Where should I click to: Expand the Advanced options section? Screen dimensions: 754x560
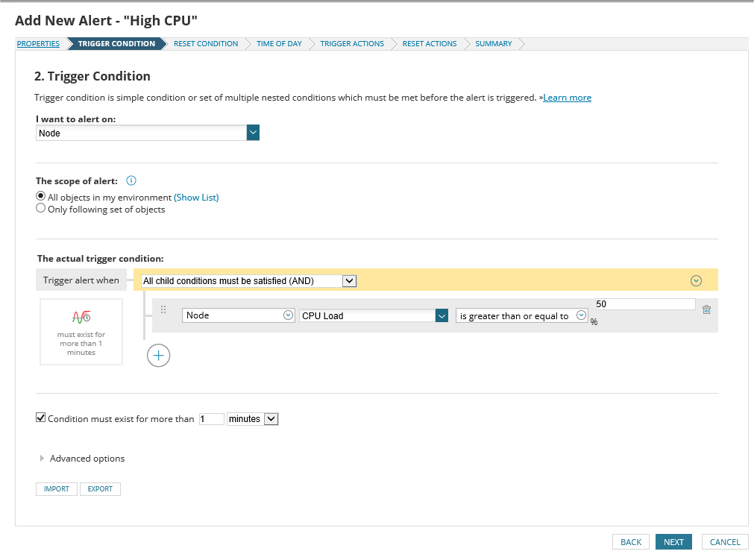pyautogui.click(x=82, y=458)
